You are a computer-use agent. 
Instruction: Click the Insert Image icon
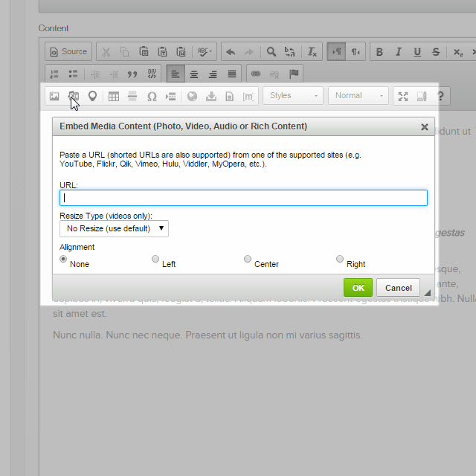[54, 96]
